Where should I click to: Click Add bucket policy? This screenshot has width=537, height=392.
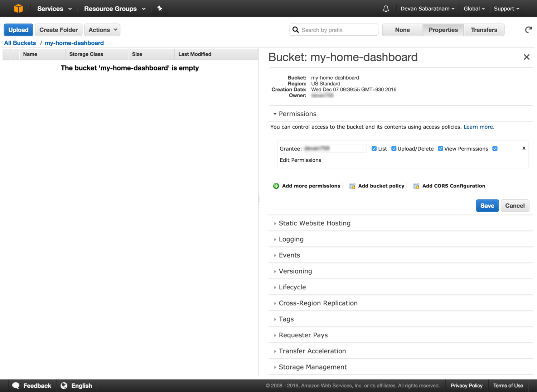(377, 186)
